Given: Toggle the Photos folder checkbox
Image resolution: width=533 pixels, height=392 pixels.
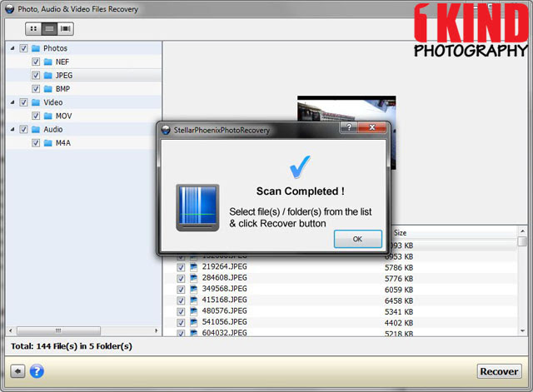Looking at the screenshot, I should pyautogui.click(x=23, y=48).
